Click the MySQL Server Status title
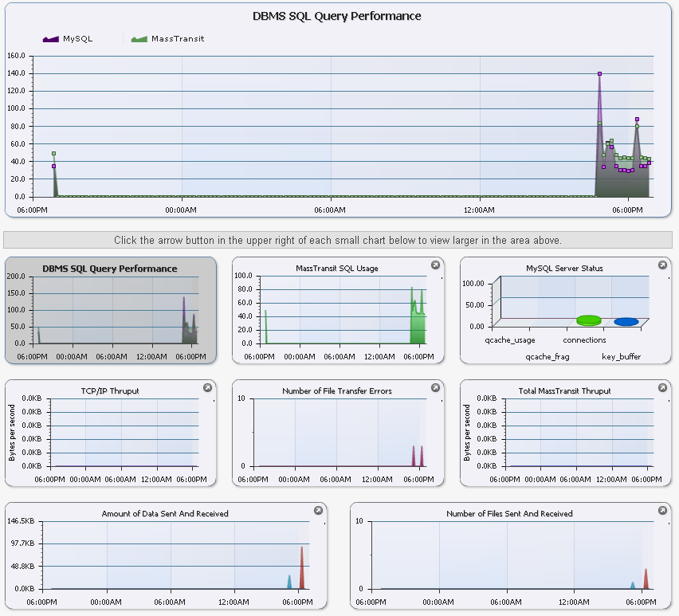Image resolution: width=679 pixels, height=616 pixels. 564,269
